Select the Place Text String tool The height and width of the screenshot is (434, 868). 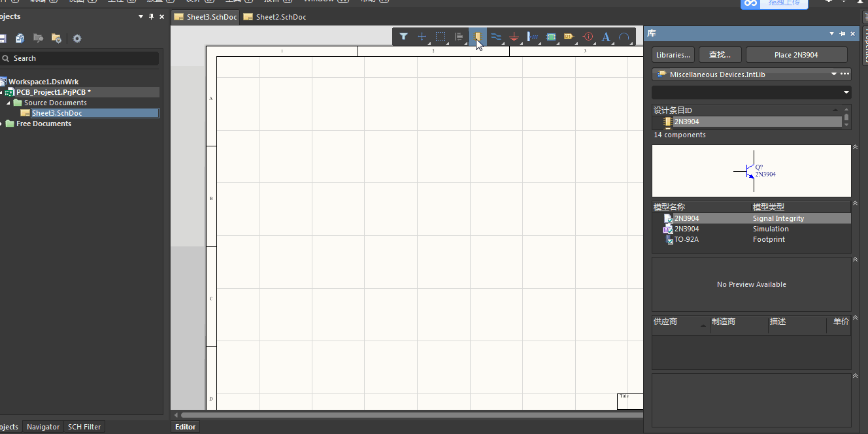click(606, 37)
